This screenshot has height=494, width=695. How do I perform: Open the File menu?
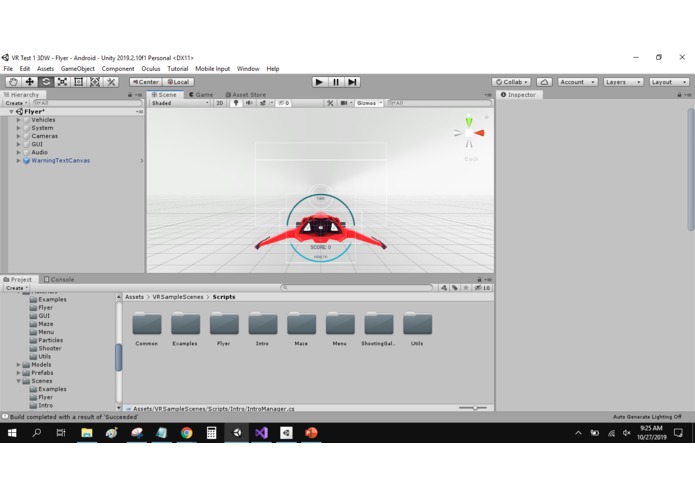point(8,69)
